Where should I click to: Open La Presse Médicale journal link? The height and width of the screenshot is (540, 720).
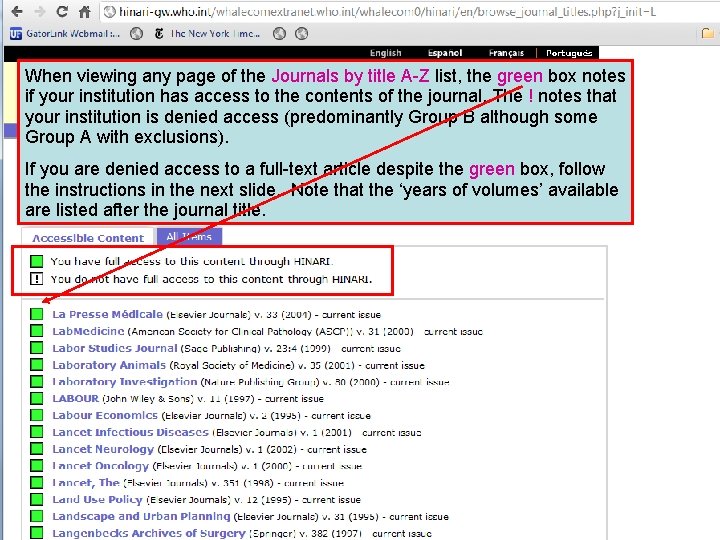tap(107, 315)
